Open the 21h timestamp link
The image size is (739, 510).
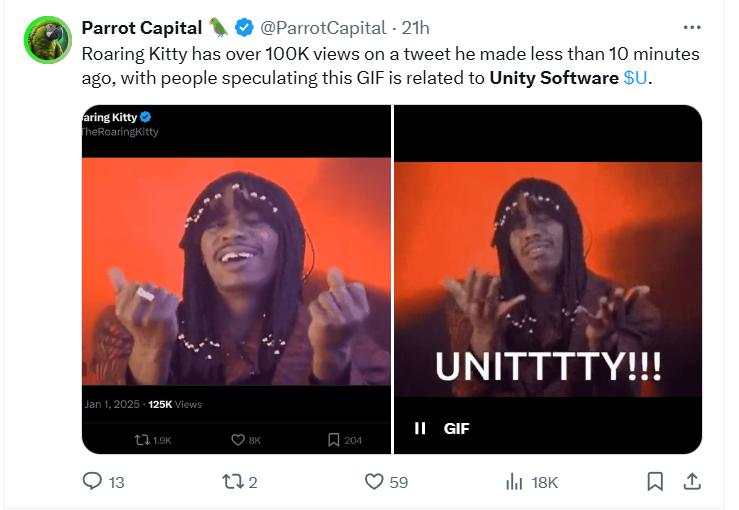click(x=415, y=28)
